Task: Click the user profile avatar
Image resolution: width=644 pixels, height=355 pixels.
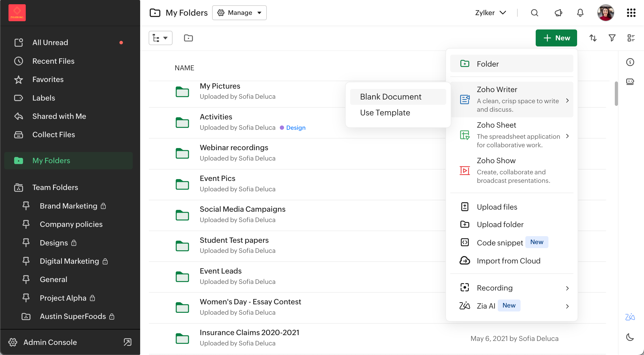Action: tap(606, 13)
